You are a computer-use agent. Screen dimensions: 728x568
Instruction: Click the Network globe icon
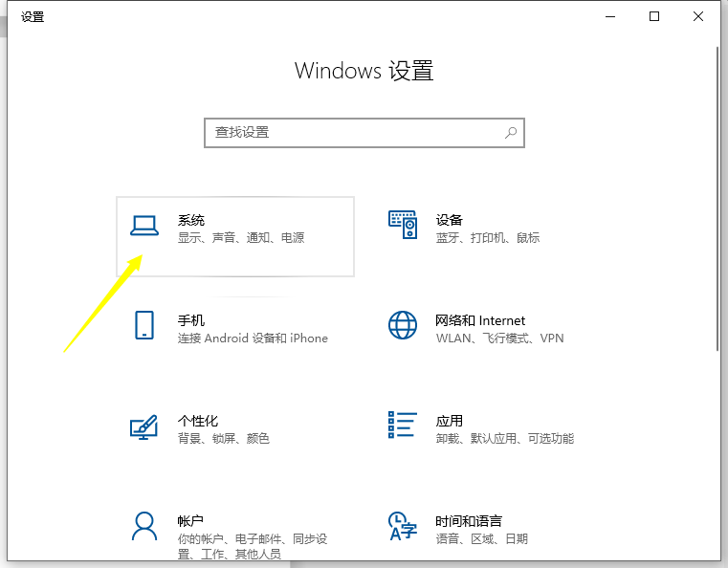(x=403, y=325)
